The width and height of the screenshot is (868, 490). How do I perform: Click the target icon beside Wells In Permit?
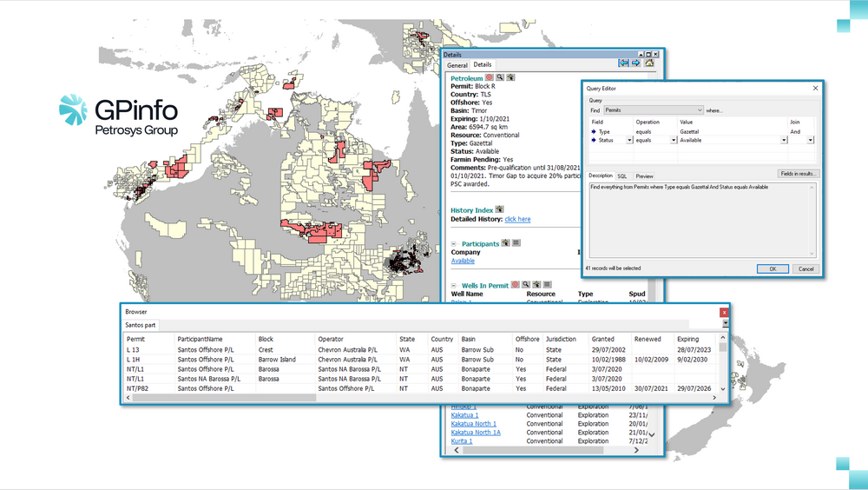(516, 284)
